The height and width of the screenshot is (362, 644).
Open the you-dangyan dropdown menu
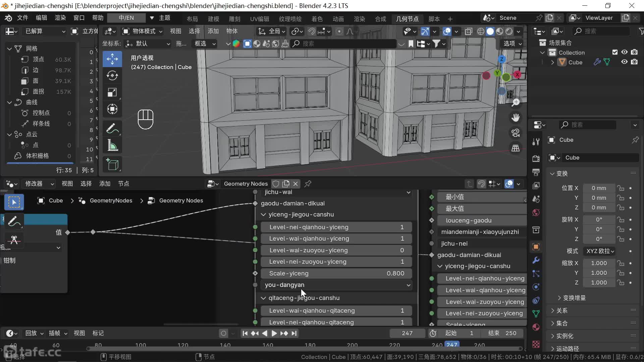pos(336,285)
